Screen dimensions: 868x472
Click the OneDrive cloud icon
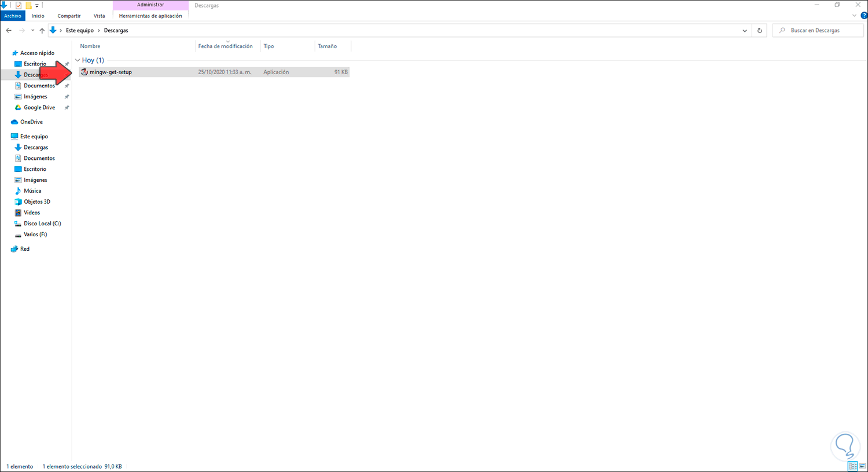point(14,122)
